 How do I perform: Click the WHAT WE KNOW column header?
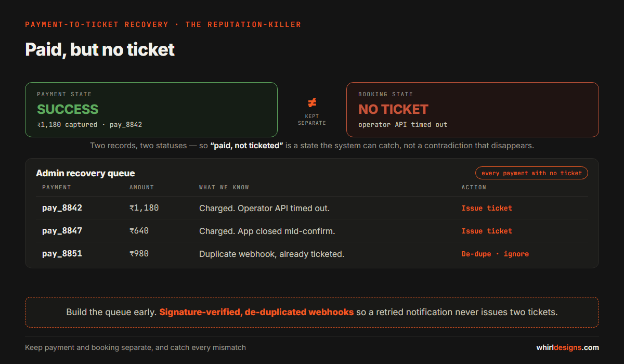point(224,187)
